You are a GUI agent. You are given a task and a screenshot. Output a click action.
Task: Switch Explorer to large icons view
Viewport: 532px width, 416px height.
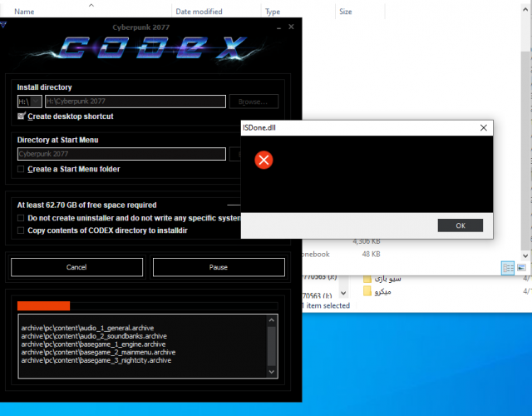pyautogui.click(x=521, y=268)
